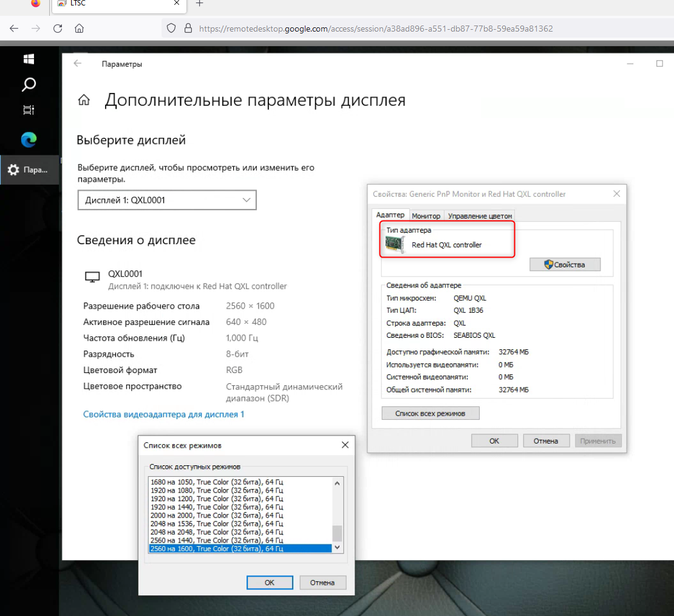Switch to the Управление цветом tab
The image size is (674, 616).
tap(480, 216)
